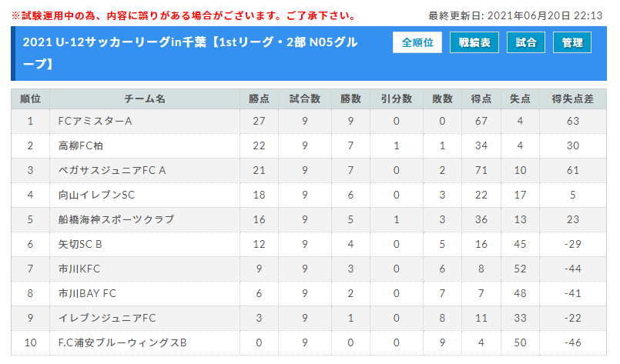Switch to the 戦績表 tab
The image size is (620, 364).
pyautogui.click(x=474, y=42)
